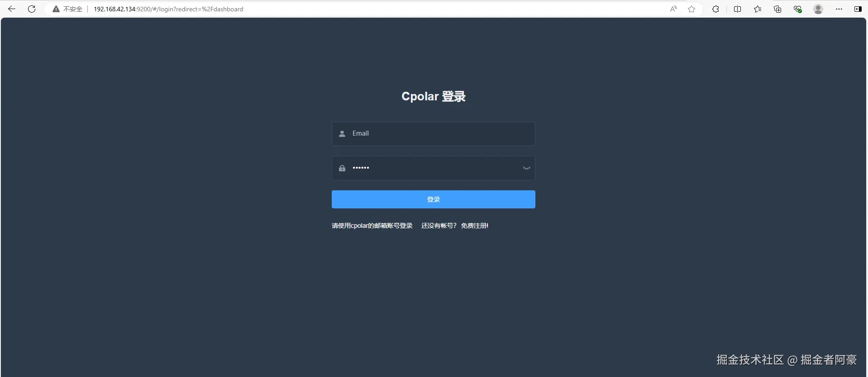
Task: Open the favorites list icon
Action: (758, 9)
